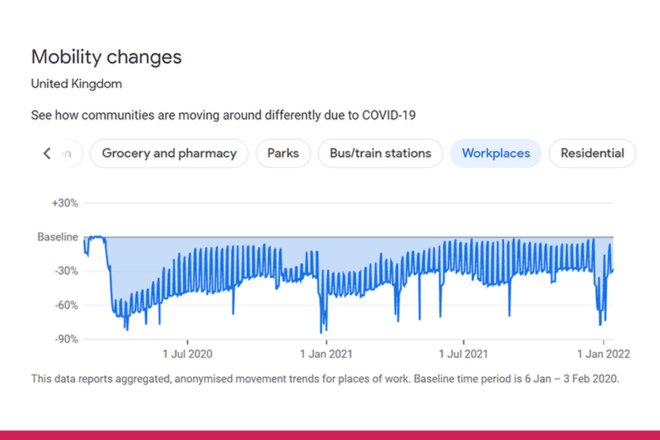
Task: Click the baseline time period footnote
Action: pos(325,378)
